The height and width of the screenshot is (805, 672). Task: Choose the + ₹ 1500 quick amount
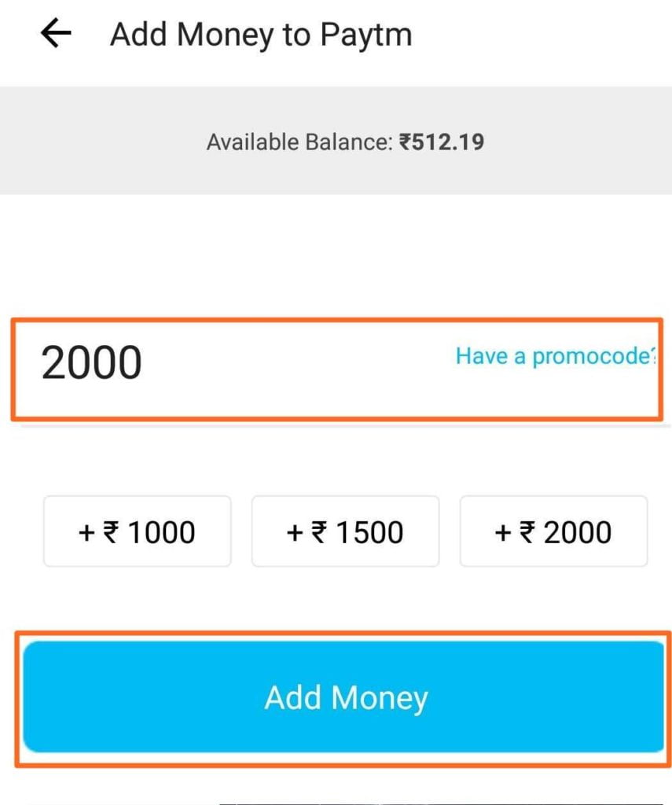(x=345, y=532)
